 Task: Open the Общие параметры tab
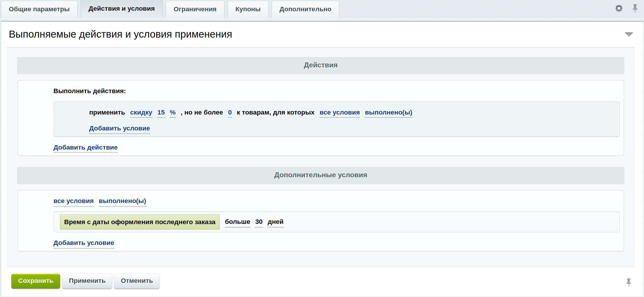39,9
